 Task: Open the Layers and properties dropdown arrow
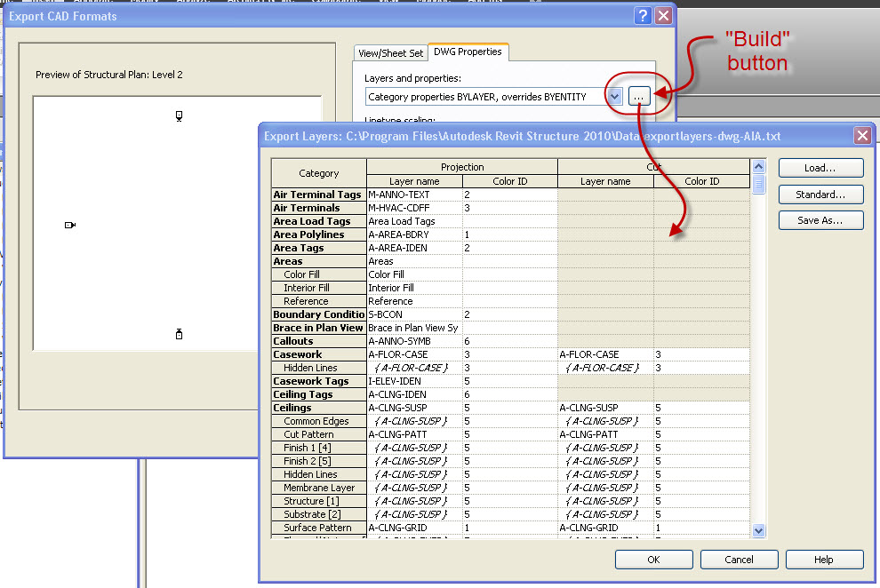[x=614, y=97]
